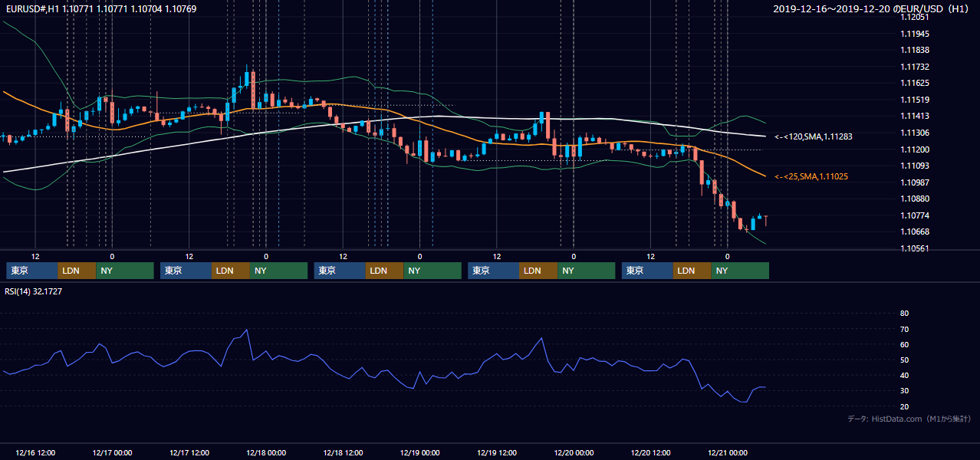The height and width of the screenshot is (460, 980).
Task: Click the 2019-12-16～2019-12-20 date range heading
Action: [872, 9]
